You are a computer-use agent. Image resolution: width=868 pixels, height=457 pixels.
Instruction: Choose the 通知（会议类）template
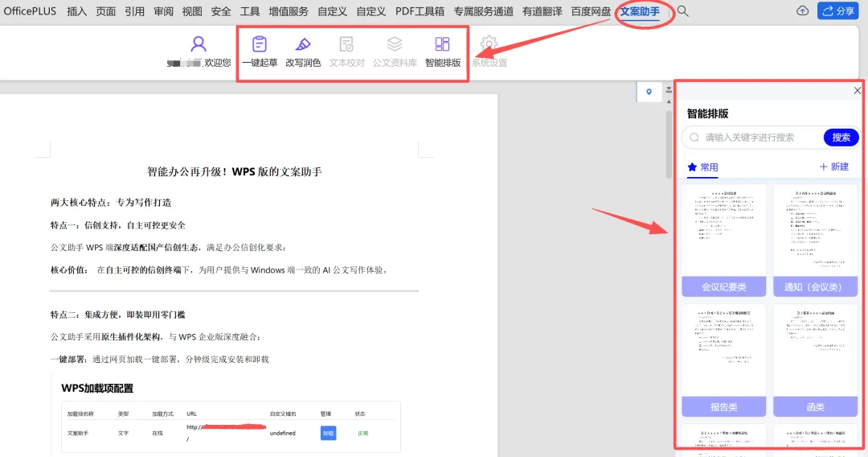point(816,241)
